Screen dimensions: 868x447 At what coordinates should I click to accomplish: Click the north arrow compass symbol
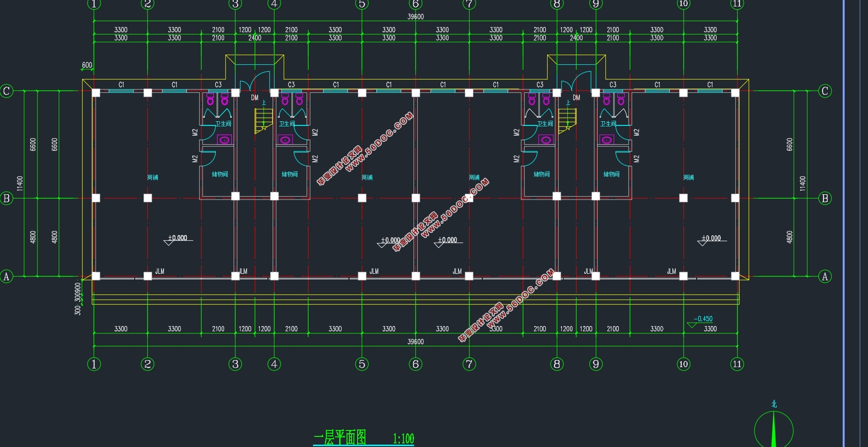click(x=774, y=428)
